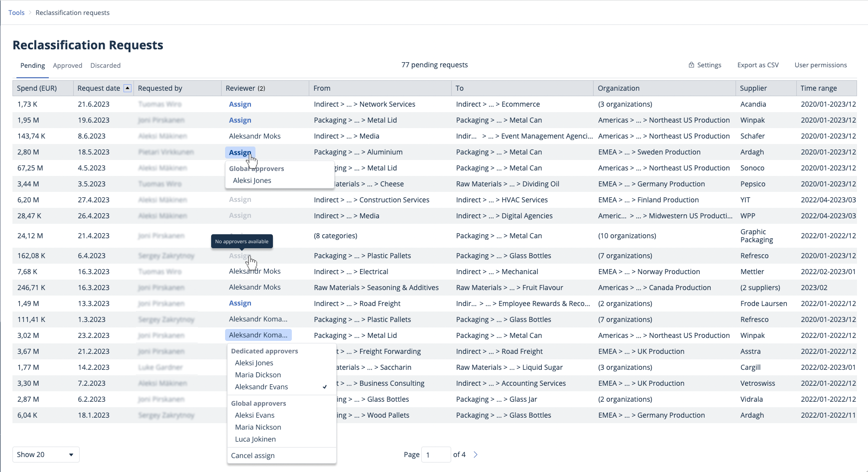Toggle the Request date sort arrow
The width and height of the screenshot is (868, 472).
127,88
